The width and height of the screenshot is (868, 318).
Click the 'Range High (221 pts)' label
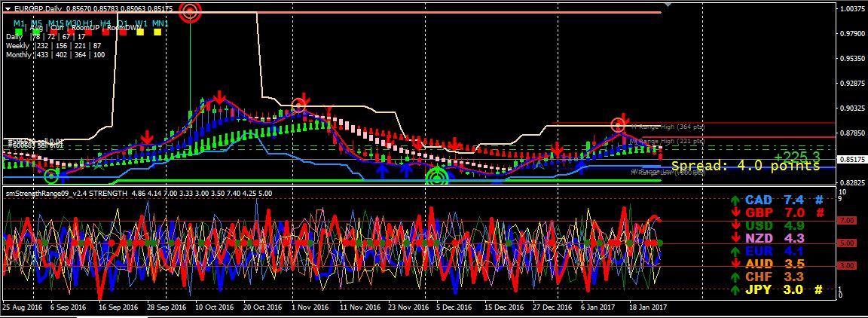tap(668, 141)
